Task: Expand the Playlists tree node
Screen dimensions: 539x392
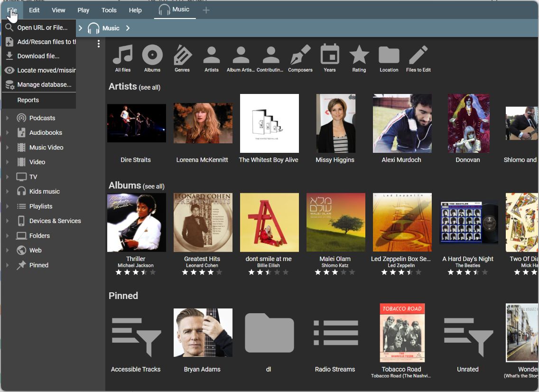Action: [x=7, y=206]
